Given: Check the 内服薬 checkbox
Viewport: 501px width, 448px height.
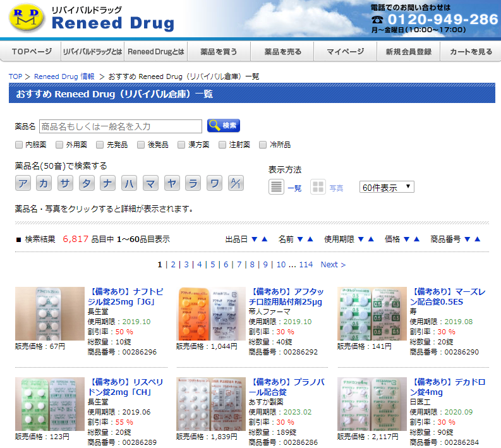Looking at the screenshot, I should click(19, 145).
